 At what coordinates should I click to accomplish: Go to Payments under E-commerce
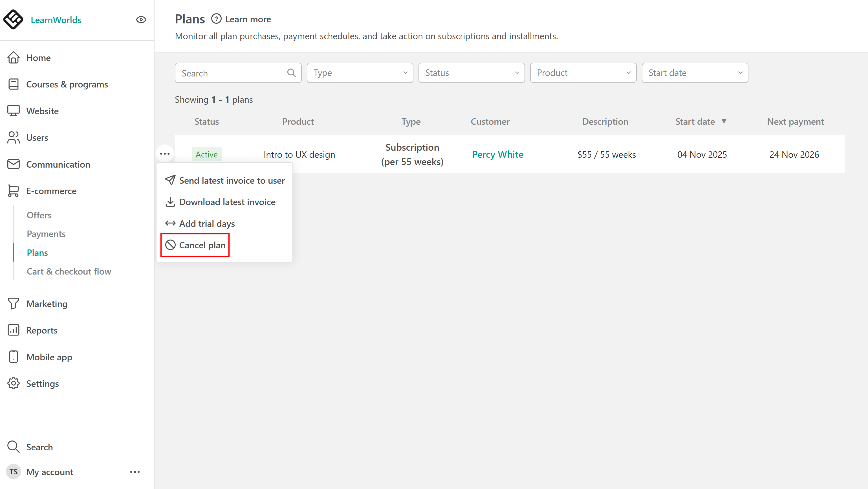tap(46, 234)
